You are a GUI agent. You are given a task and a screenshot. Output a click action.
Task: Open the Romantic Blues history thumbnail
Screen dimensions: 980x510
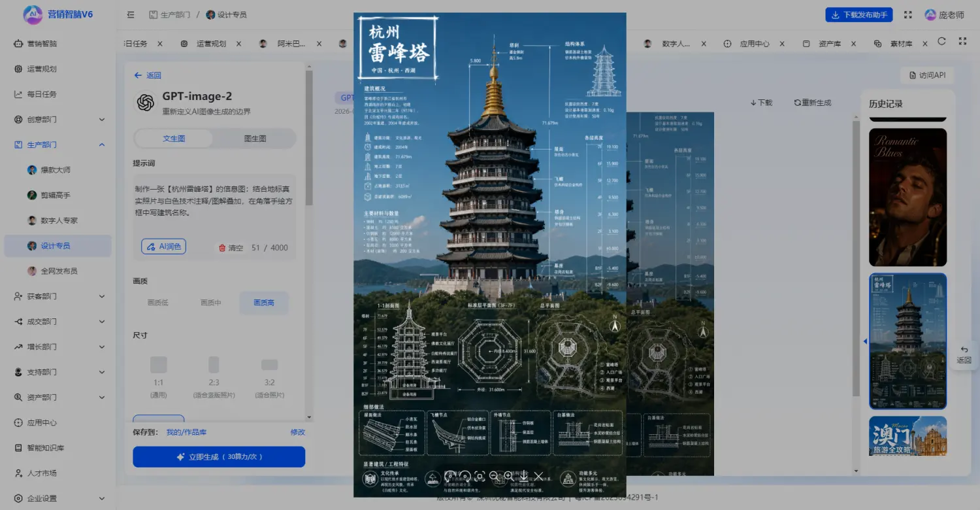point(907,197)
